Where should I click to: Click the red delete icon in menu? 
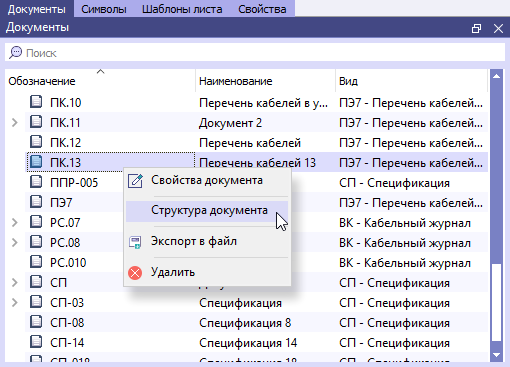135,273
